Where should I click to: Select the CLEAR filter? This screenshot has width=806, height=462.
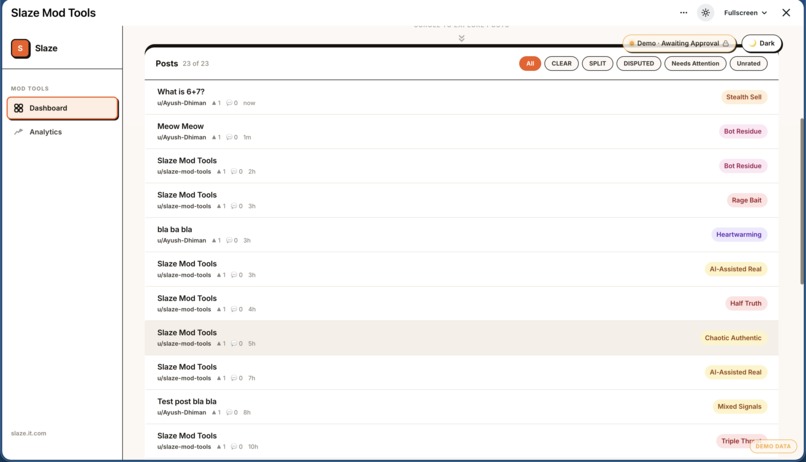click(561, 64)
